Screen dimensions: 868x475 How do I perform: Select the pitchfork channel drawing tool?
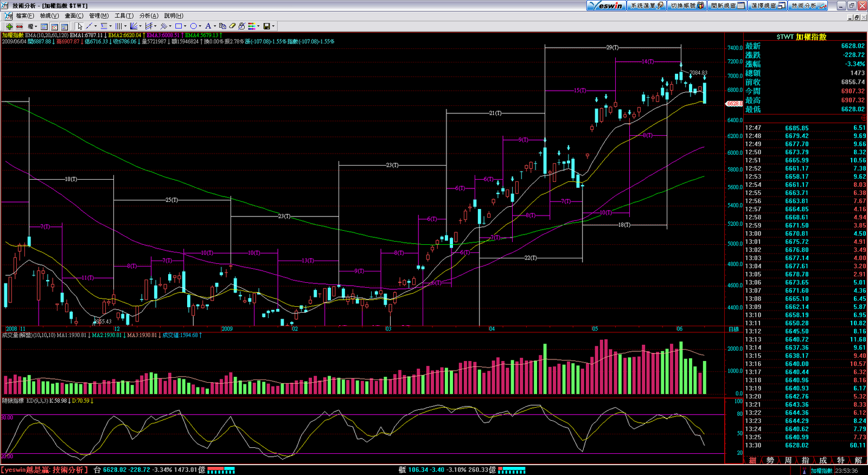click(149, 26)
